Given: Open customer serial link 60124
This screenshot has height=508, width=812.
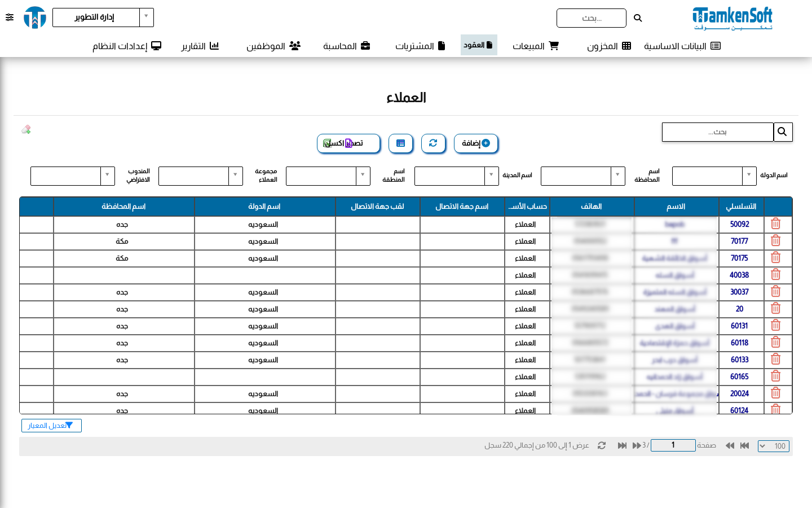Looking at the screenshot, I should coord(739,410).
